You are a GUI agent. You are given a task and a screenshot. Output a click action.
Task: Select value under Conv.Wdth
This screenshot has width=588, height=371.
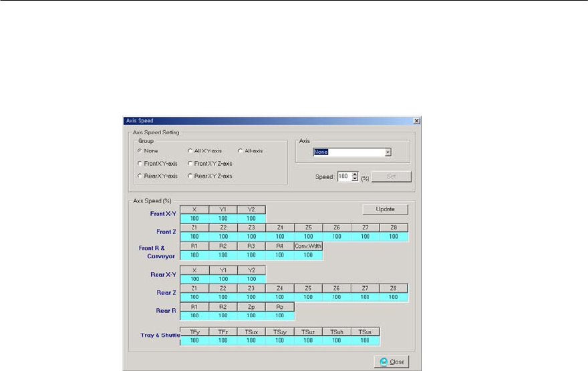pos(308,255)
